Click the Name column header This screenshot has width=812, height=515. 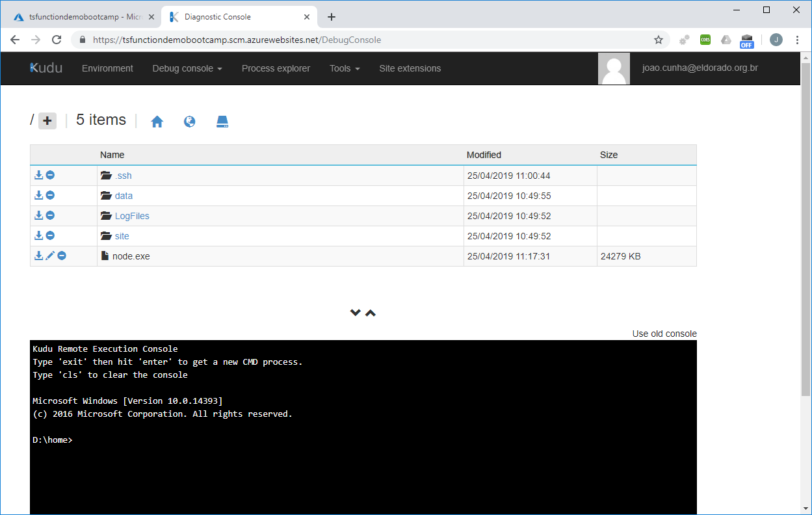[x=112, y=155]
